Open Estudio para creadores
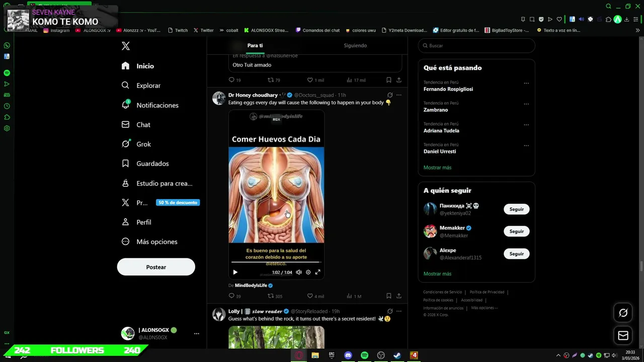The height and width of the screenshot is (362, 644). point(157,183)
